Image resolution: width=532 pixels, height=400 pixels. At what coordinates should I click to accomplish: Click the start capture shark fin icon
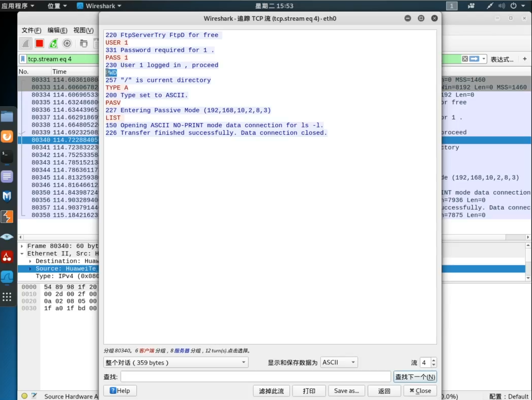[26, 43]
